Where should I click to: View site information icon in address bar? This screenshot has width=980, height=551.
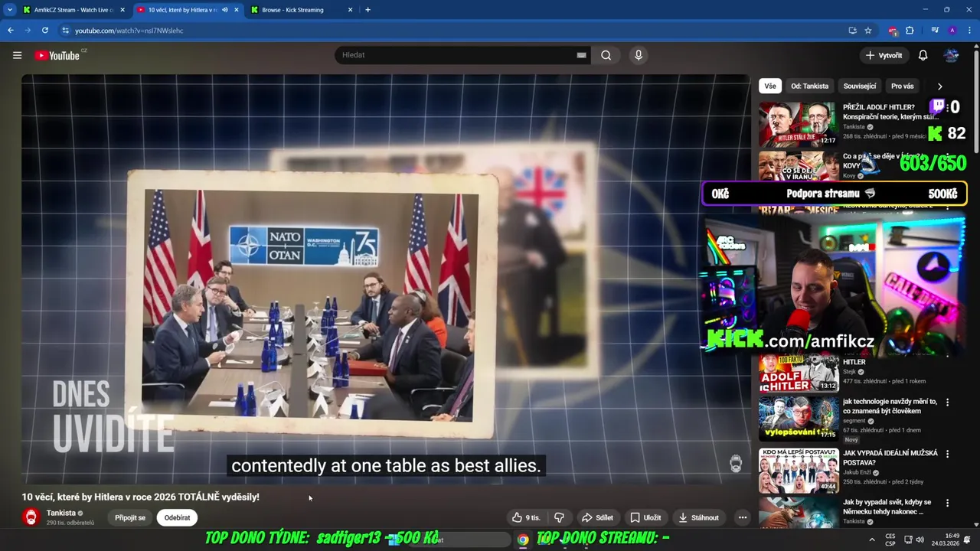click(66, 31)
